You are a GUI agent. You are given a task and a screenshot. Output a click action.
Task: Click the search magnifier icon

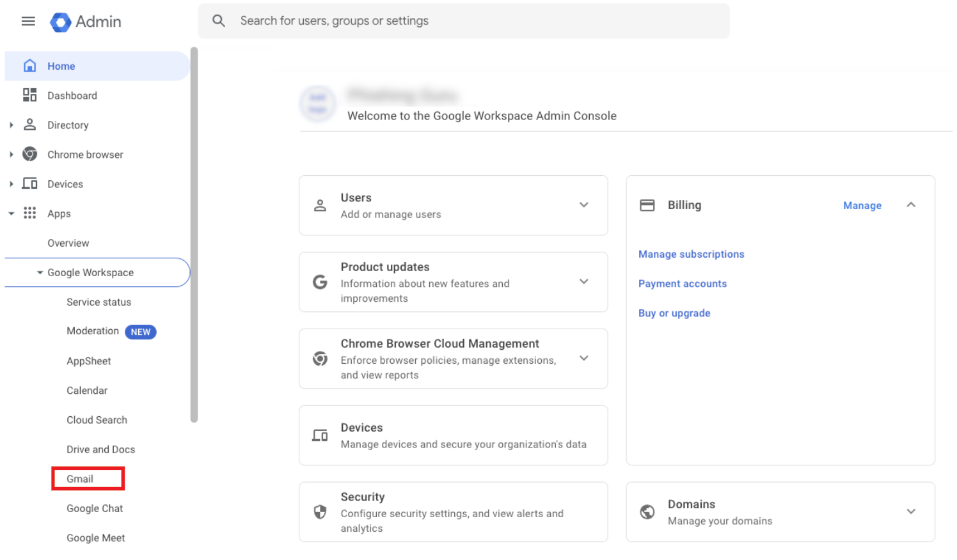(218, 20)
